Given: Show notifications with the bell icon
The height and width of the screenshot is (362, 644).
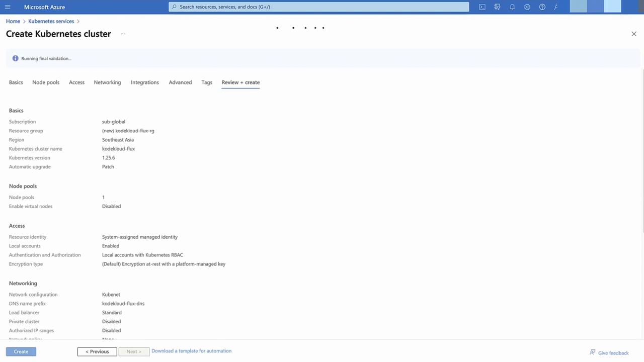Looking at the screenshot, I should coord(512,7).
